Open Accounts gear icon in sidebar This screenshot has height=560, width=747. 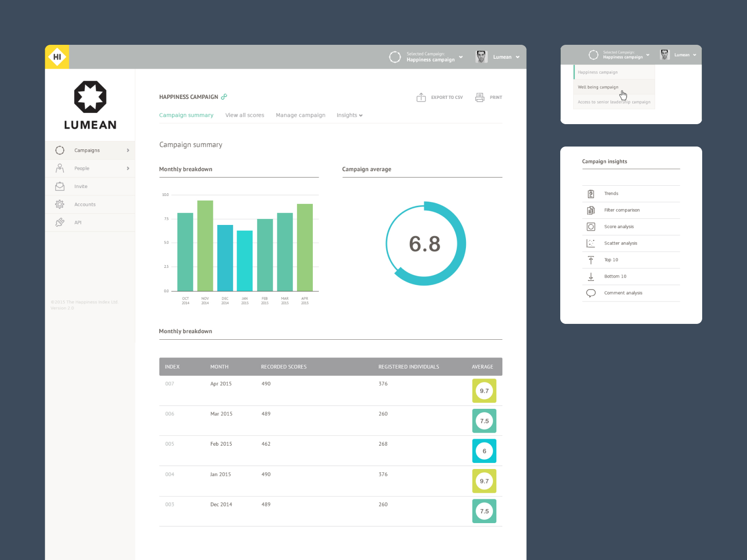point(60,204)
